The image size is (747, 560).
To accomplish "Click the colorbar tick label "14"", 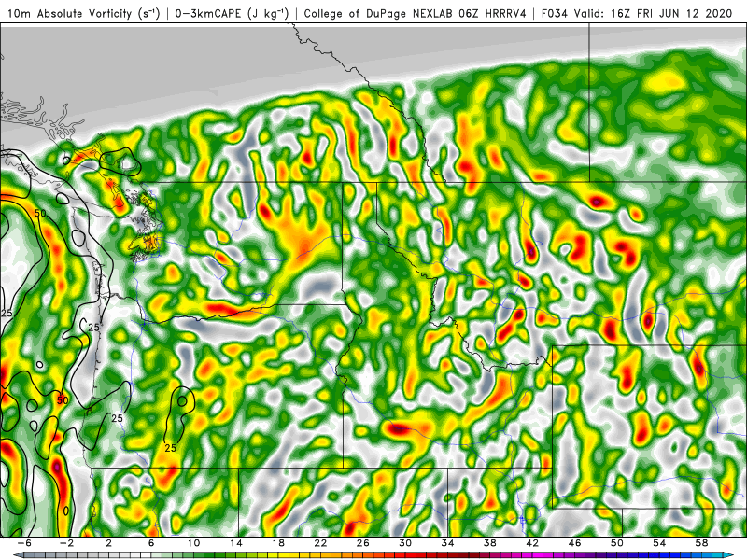I will pos(236,543).
